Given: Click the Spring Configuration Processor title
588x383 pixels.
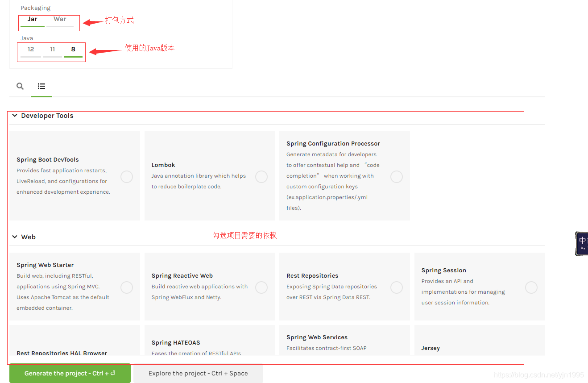Looking at the screenshot, I should pyautogui.click(x=333, y=144).
